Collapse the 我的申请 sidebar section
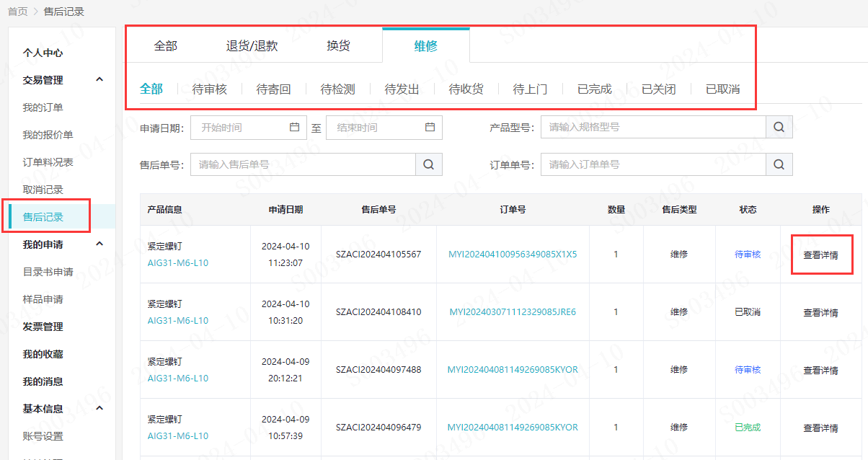The height and width of the screenshot is (460, 868). 99,244
